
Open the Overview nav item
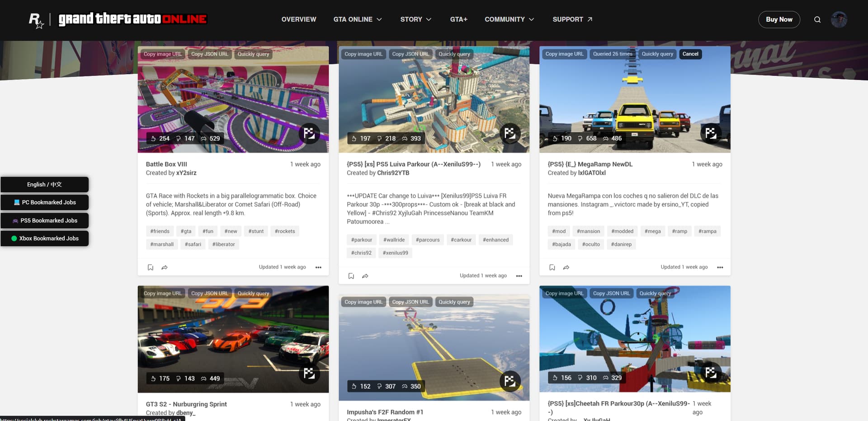coord(299,19)
